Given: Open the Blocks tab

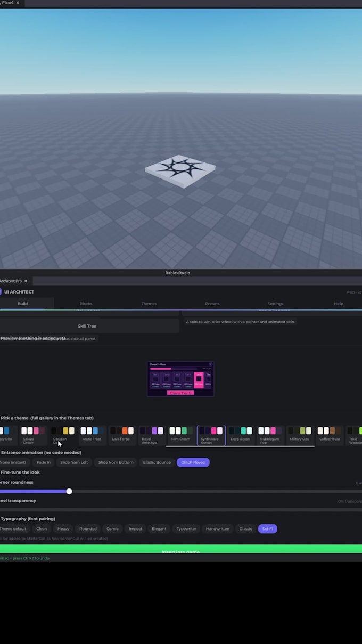Looking at the screenshot, I should pyautogui.click(x=86, y=304).
